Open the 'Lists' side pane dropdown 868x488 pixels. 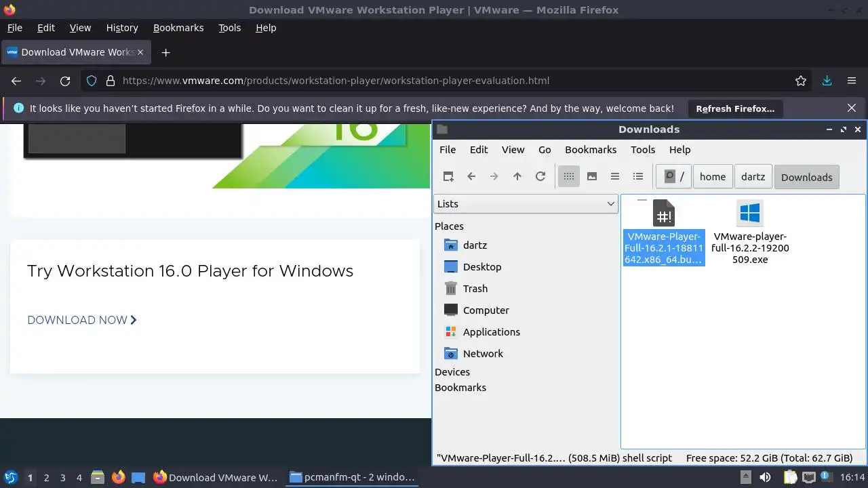coord(526,204)
